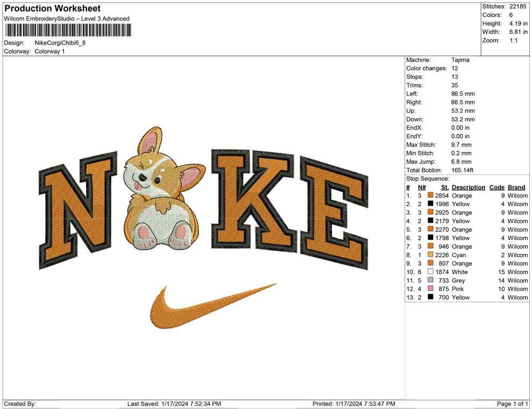Select the black swatch beside 700 Yellow
532x409 pixels.
point(430,297)
